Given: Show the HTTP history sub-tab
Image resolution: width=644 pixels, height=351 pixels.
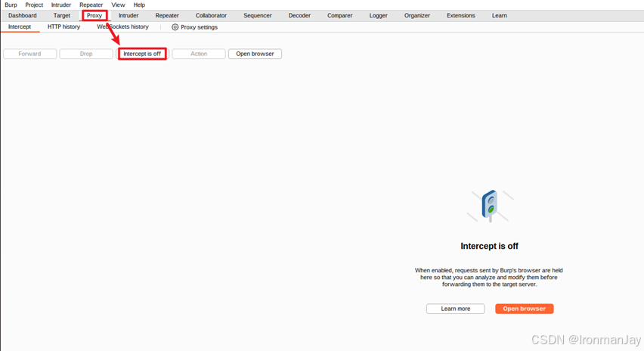Looking at the screenshot, I should [63, 26].
